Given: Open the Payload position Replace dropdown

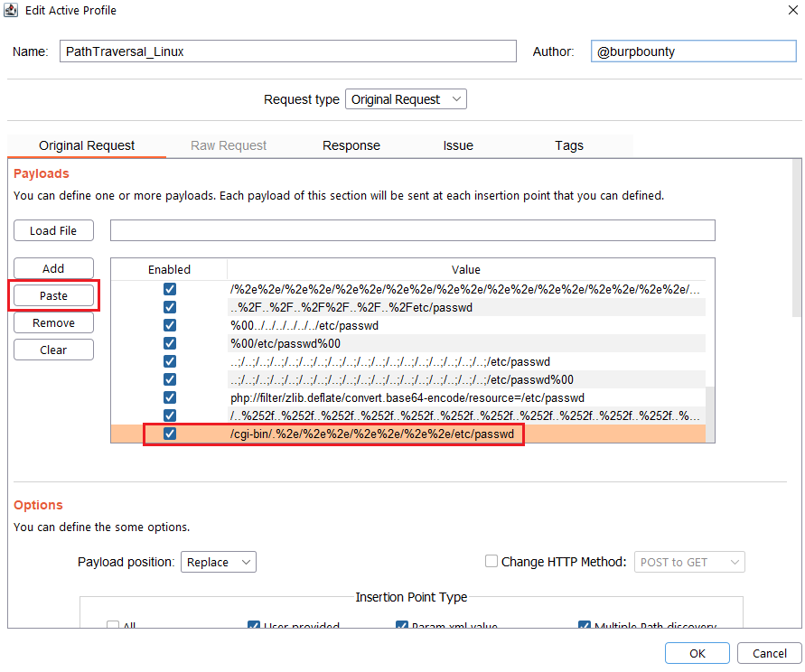Looking at the screenshot, I should (219, 562).
